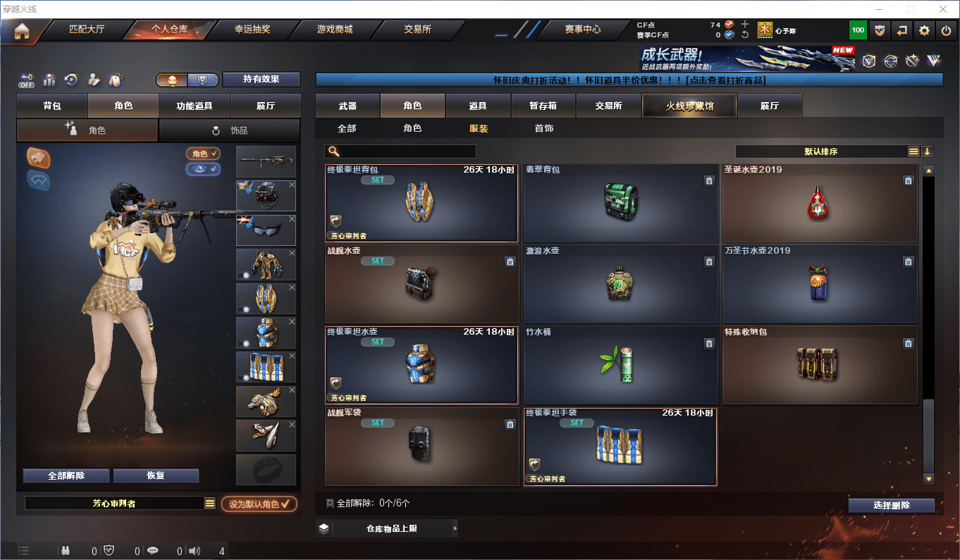960x560 pixels.
Task: Toggle the OFF switch icon
Action: pos(27,80)
